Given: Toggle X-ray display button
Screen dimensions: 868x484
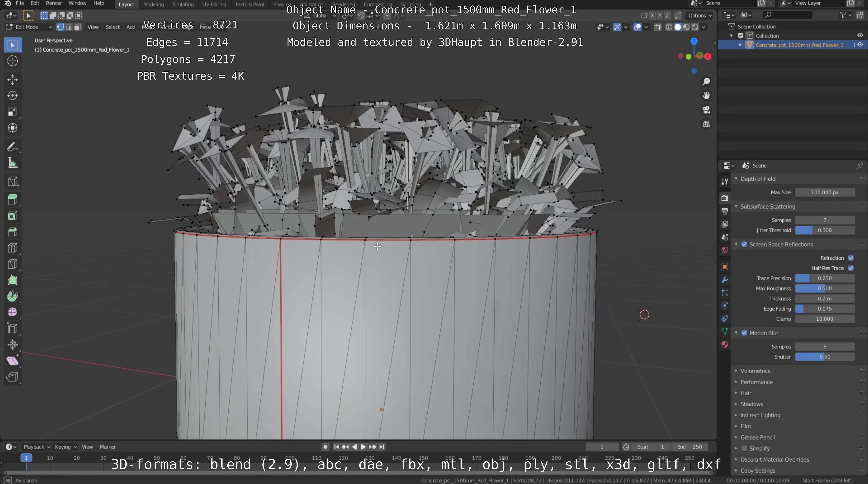Looking at the screenshot, I should click(x=657, y=27).
